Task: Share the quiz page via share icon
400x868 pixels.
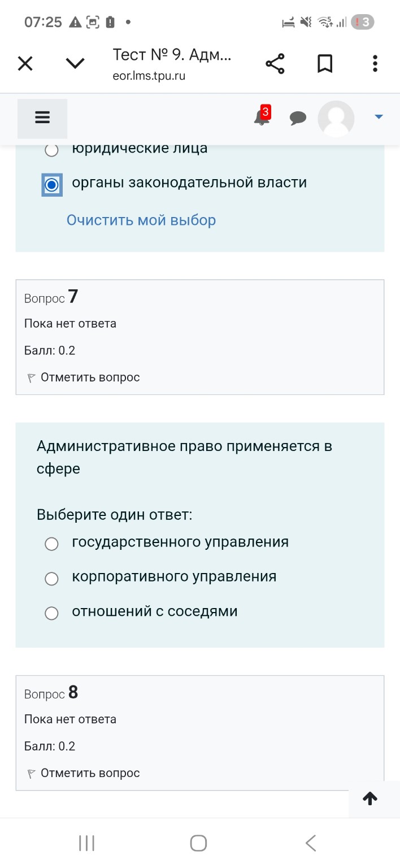Action: [x=275, y=63]
